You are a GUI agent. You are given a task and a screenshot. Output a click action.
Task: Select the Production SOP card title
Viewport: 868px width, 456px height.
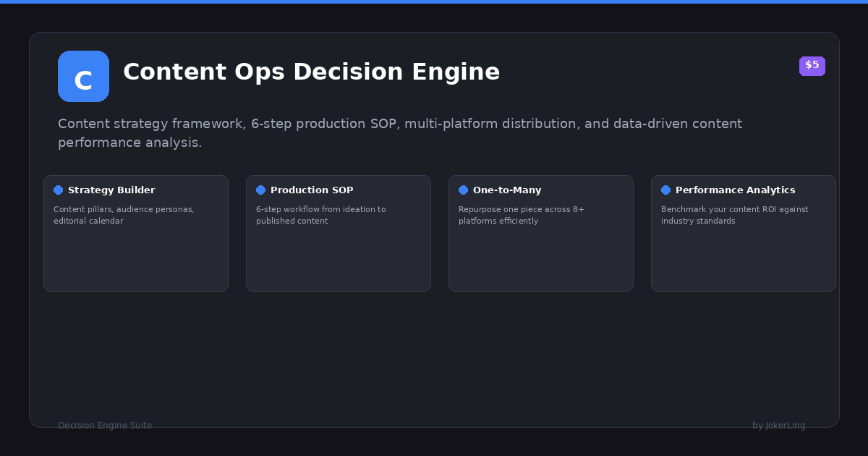(312, 190)
